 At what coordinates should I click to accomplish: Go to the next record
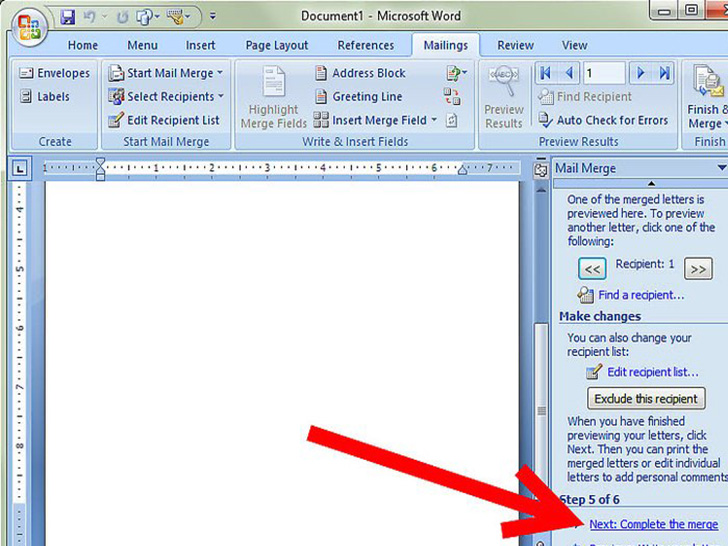tap(641, 73)
